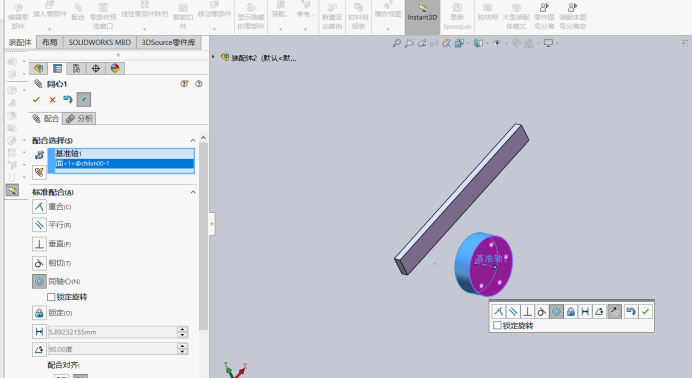Select the 相切 tangent mate icon
The image size is (692, 379).
click(x=39, y=263)
